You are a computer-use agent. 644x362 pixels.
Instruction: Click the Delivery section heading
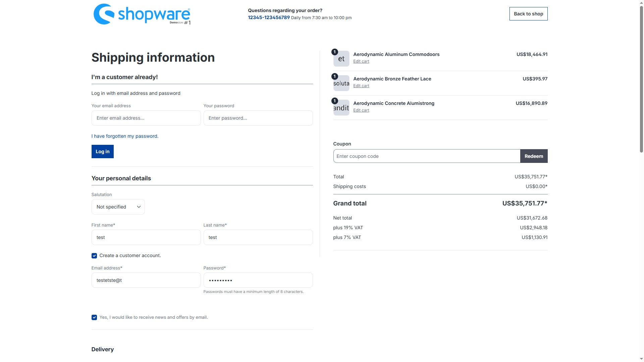[103, 349]
